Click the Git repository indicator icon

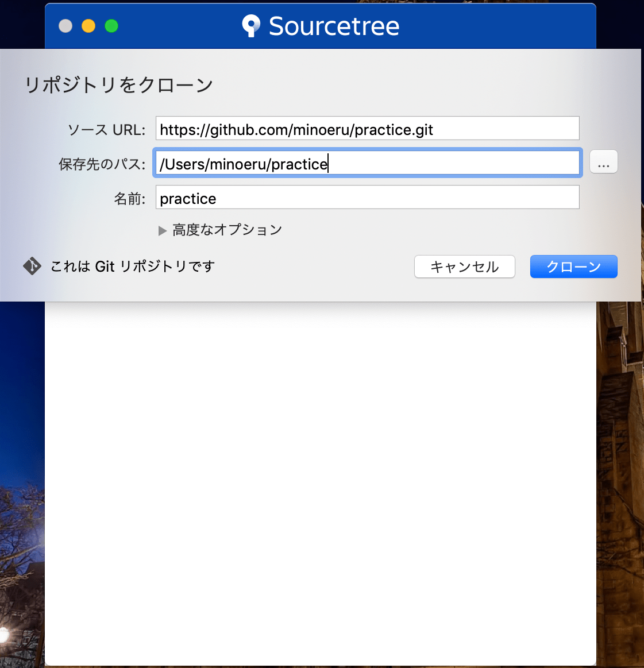[x=32, y=266]
